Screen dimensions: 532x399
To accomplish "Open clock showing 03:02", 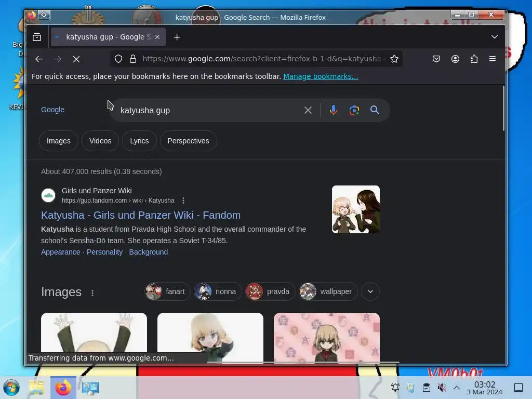I will click(485, 388).
